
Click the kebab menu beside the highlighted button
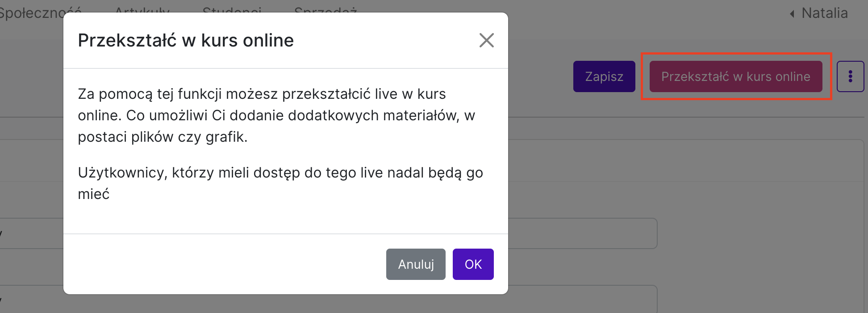pyautogui.click(x=851, y=76)
